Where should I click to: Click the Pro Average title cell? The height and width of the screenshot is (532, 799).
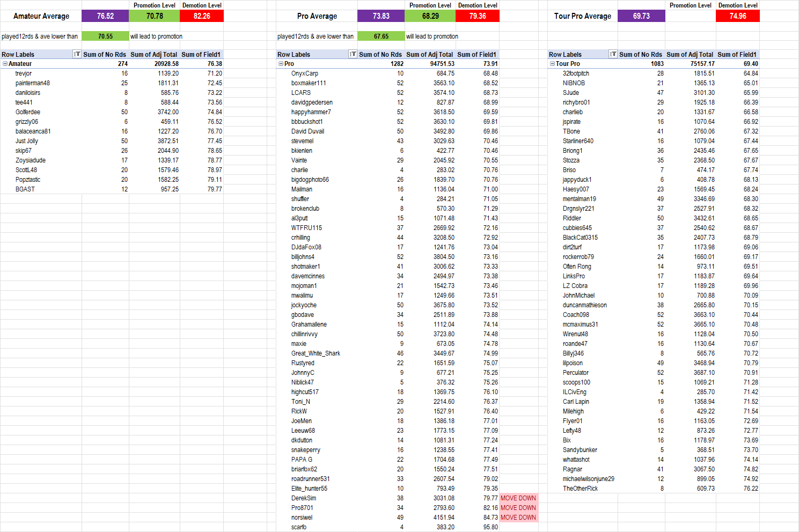pos(317,16)
